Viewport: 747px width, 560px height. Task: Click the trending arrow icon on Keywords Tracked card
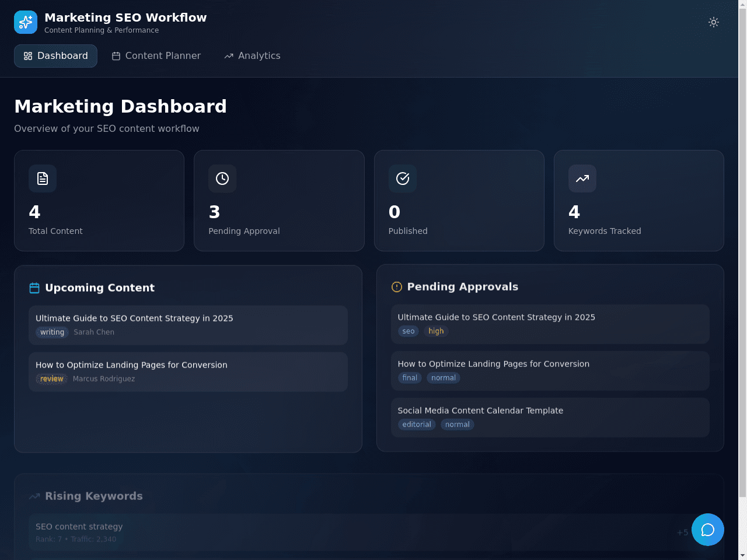point(582,178)
